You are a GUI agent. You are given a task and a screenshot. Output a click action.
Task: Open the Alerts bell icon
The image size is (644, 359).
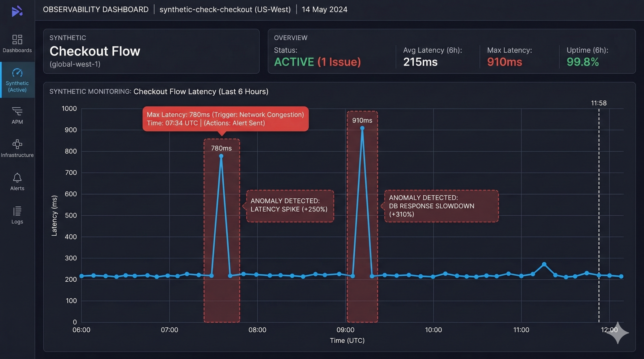point(17,178)
